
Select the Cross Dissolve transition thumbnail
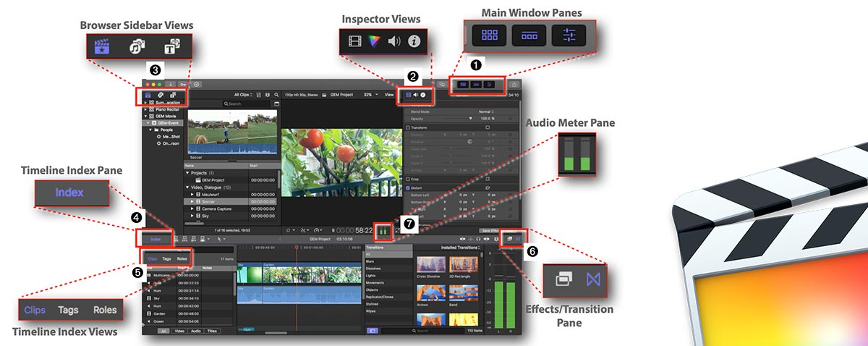[432, 265]
